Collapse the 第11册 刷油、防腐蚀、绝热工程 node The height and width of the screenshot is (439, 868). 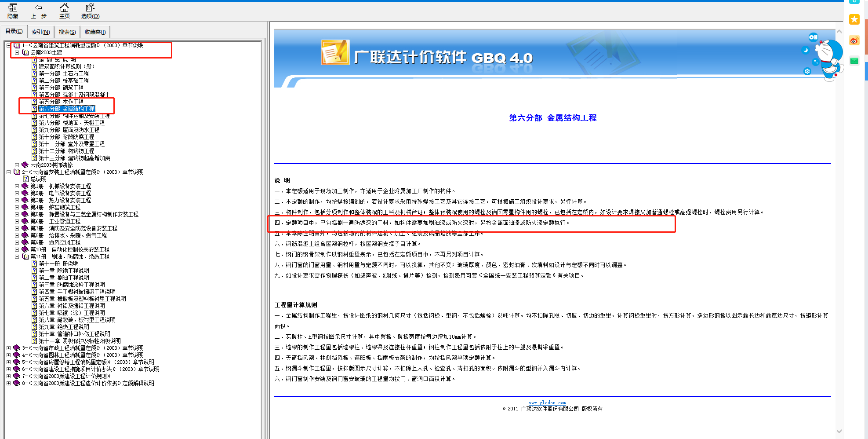(17, 256)
